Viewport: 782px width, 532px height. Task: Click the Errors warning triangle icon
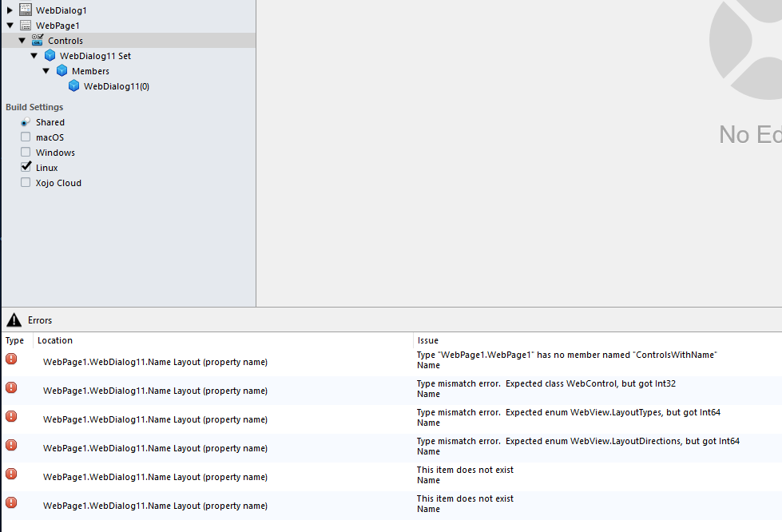[14, 320]
